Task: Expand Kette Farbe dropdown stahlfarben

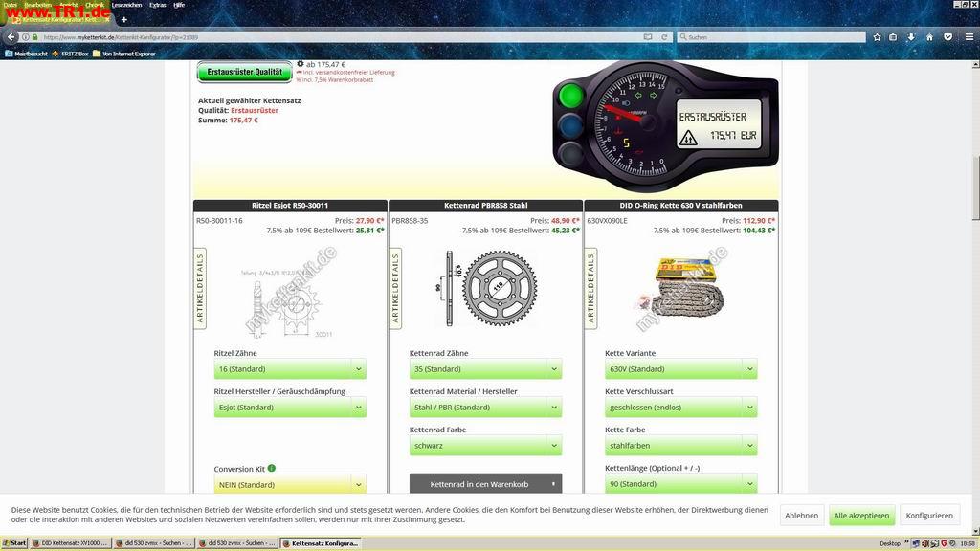Action: (x=681, y=446)
